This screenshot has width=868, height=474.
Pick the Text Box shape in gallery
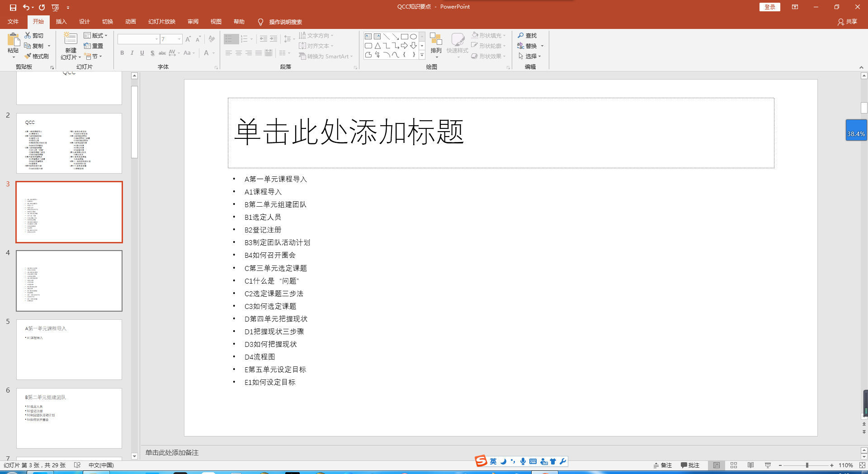click(368, 37)
